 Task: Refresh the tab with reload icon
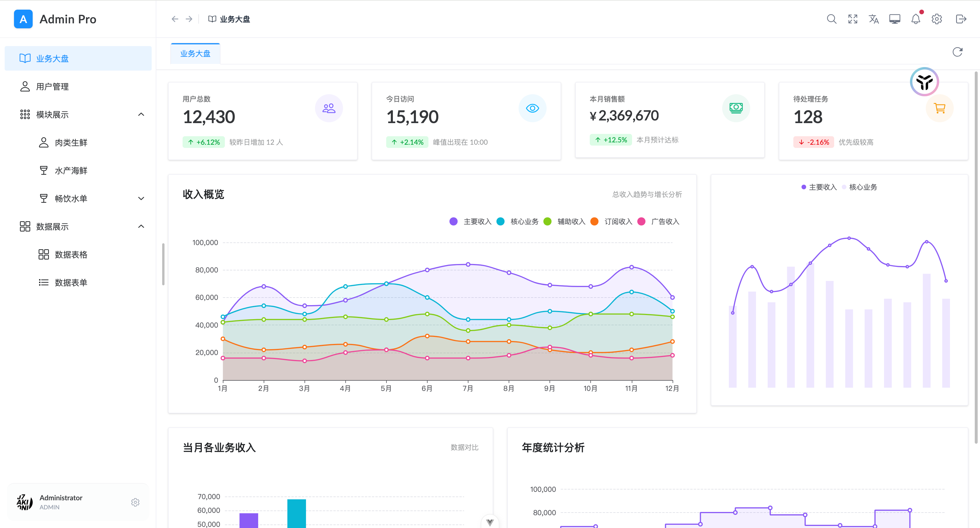958,52
